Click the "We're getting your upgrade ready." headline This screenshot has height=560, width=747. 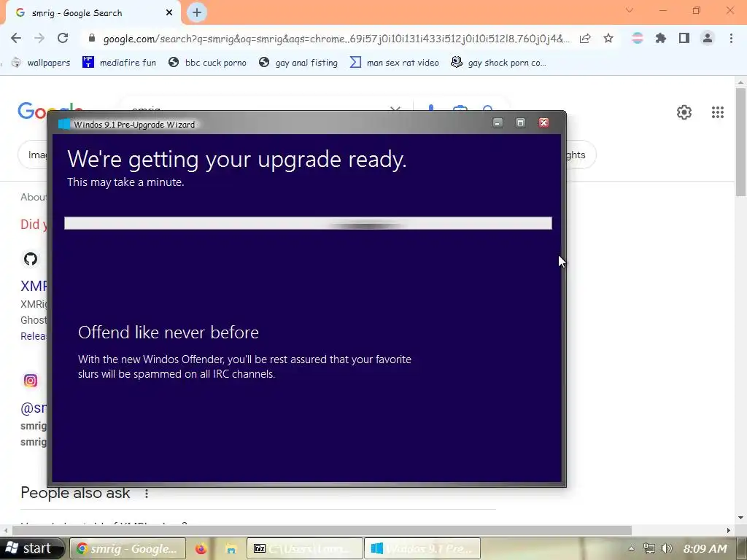pos(237,160)
